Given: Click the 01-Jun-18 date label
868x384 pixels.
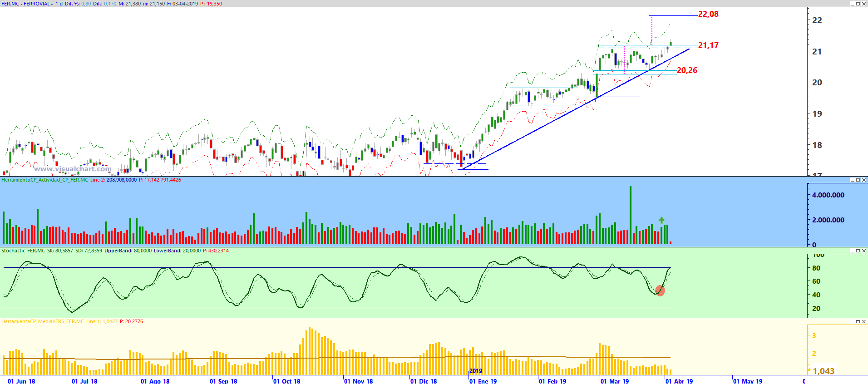Looking at the screenshot, I should pyautogui.click(x=21, y=381).
